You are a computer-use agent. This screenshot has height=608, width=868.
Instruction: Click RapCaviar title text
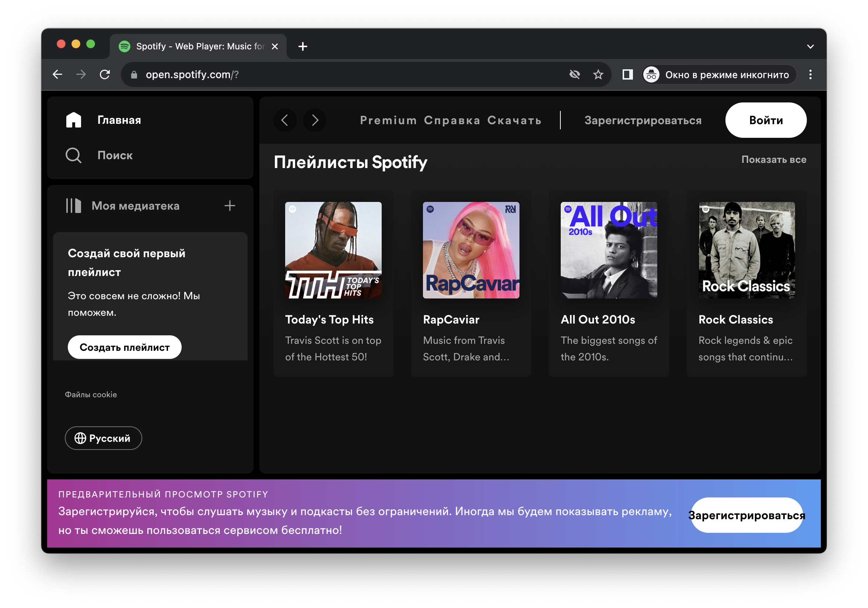[x=451, y=319]
